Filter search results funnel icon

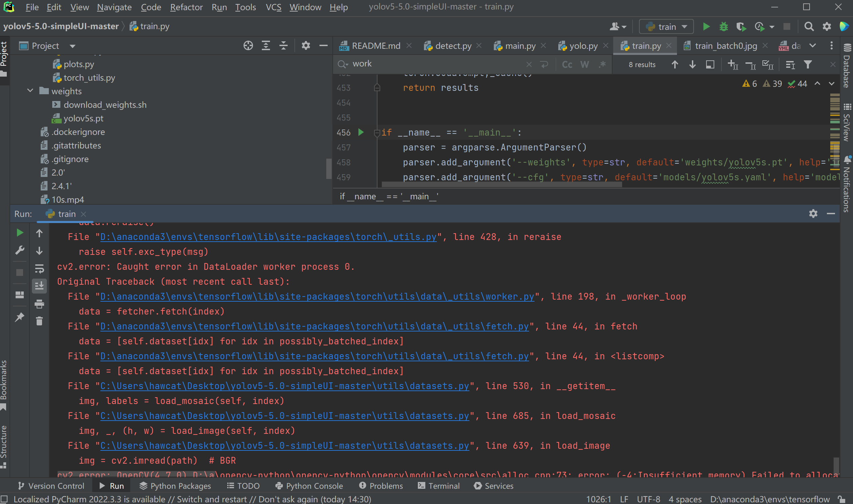pos(808,64)
